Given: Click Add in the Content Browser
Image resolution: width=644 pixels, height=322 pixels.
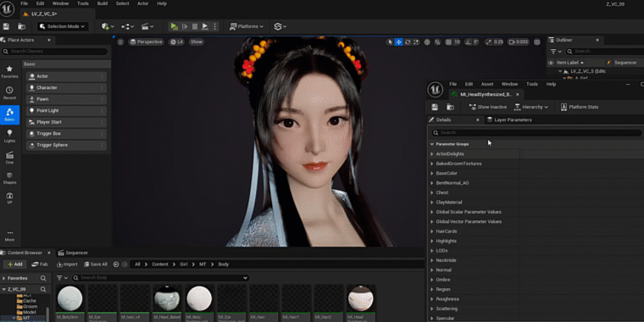Looking at the screenshot, I should 14,264.
